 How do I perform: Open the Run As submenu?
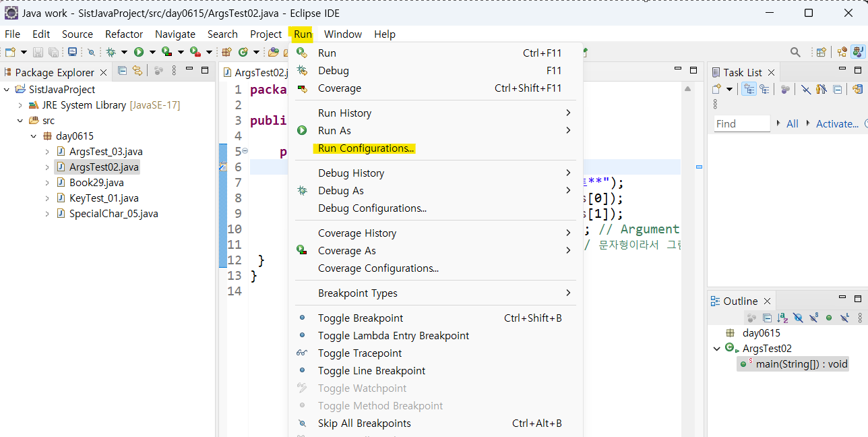point(435,130)
